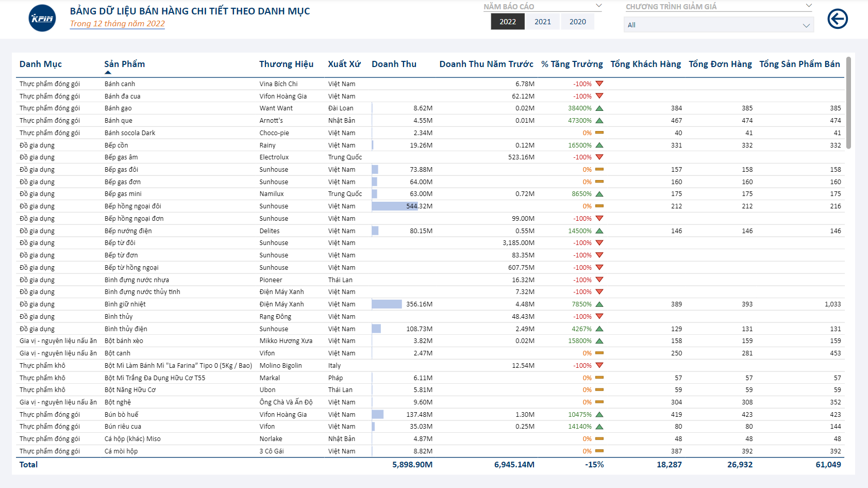Click 'Molino Bigolin' brand cell
The image size is (868, 488).
pyautogui.click(x=281, y=366)
